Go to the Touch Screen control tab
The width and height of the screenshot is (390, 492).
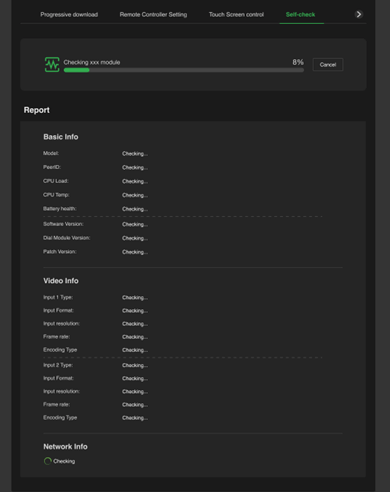(x=236, y=15)
